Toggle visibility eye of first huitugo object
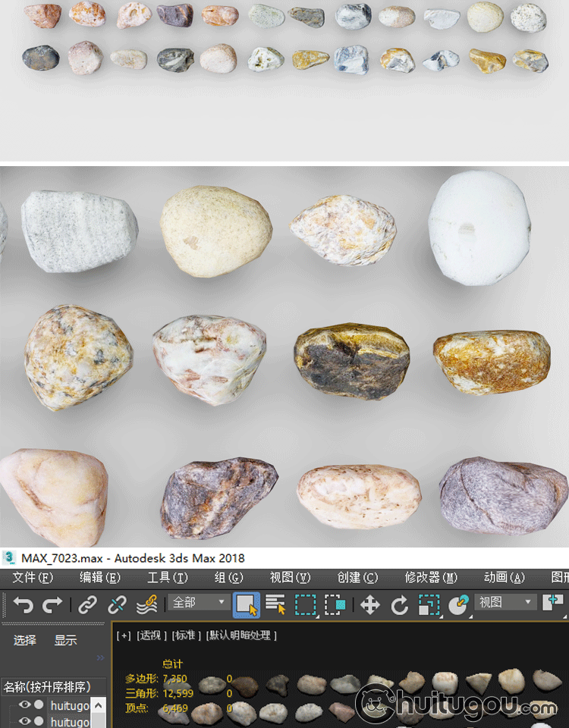 point(25,705)
